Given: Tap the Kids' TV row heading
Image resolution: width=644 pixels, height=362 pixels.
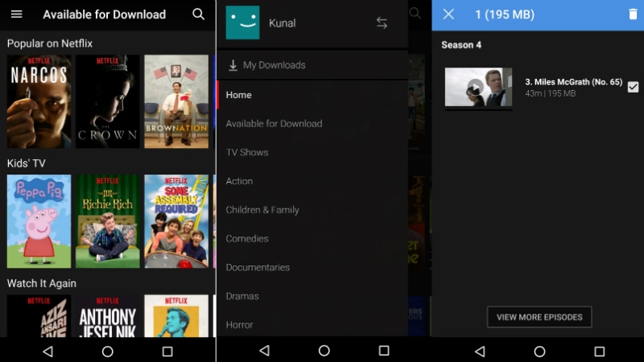Looking at the screenshot, I should [x=27, y=163].
